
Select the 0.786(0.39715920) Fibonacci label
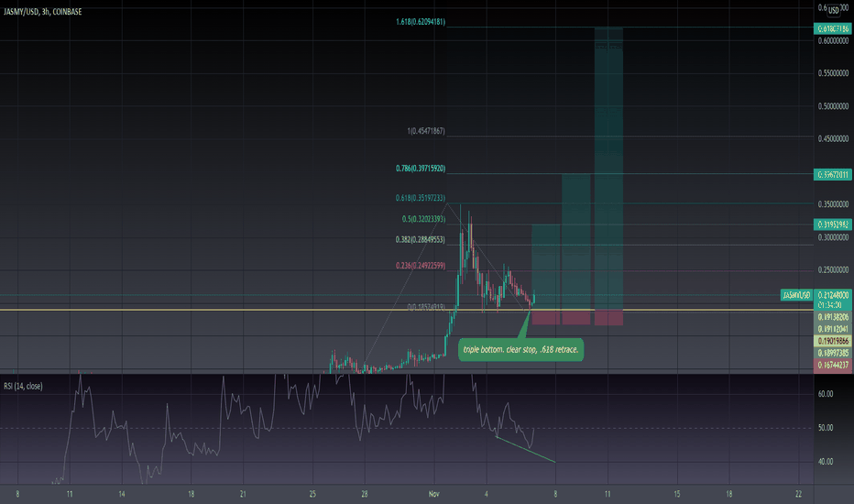point(421,169)
